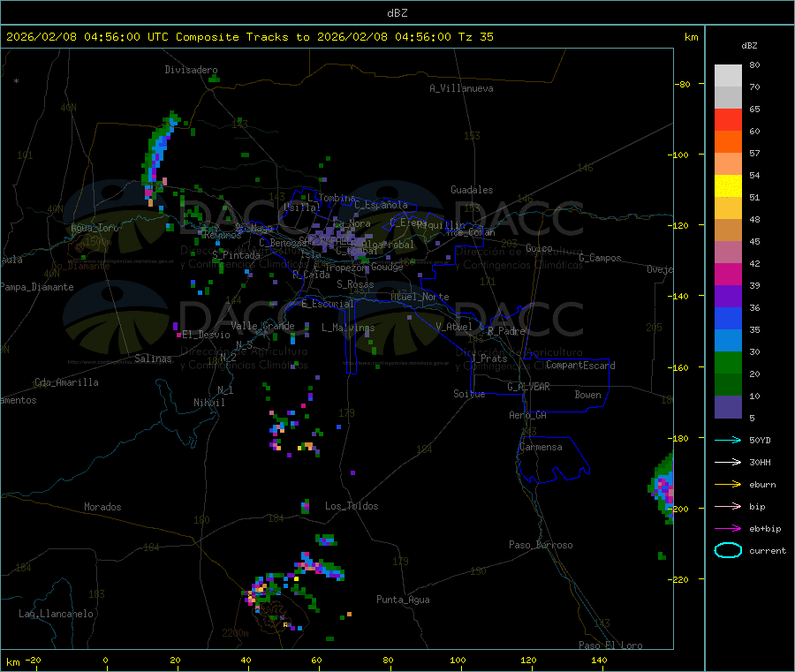Click the 'Nihuil' map label

tap(209, 403)
